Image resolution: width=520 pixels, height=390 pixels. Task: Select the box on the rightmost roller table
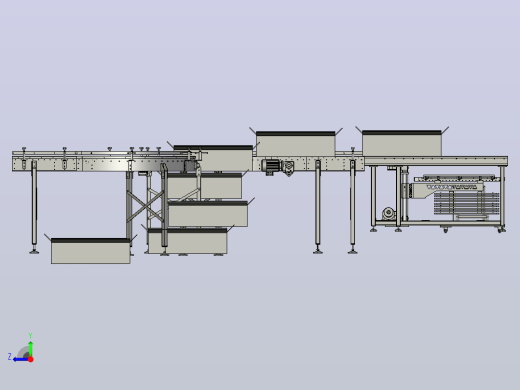tap(402, 143)
